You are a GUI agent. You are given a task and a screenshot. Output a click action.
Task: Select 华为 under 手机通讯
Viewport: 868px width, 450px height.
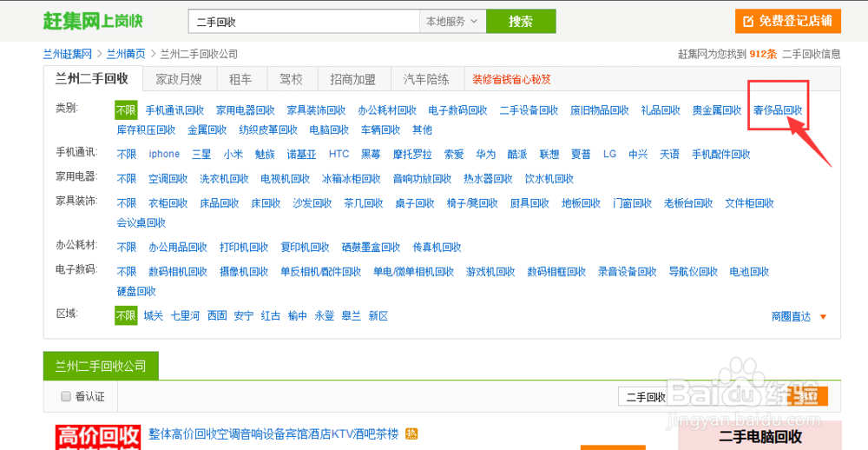(486, 154)
